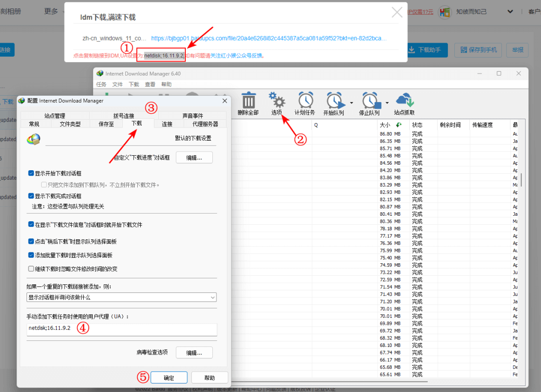The height and width of the screenshot is (392, 541).
Task: Open the Site Grabber icon
Action: click(404, 100)
